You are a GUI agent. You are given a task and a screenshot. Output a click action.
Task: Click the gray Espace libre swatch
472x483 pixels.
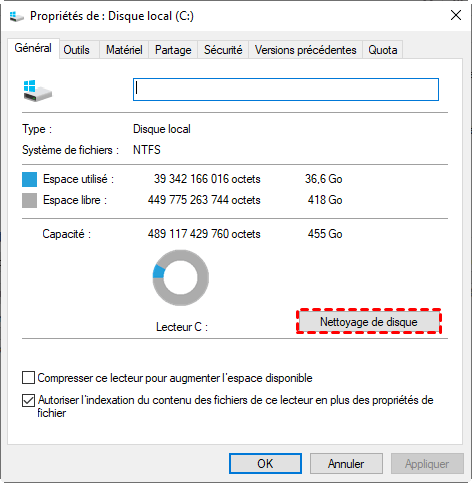click(x=29, y=201)
